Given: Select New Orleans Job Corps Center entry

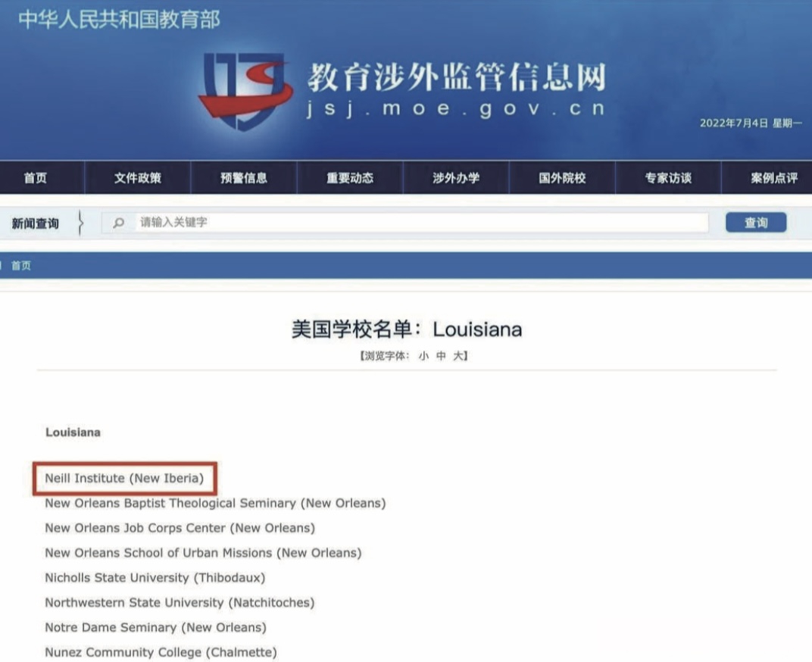Looking at the screenshot, I should (x=180, y=528).
